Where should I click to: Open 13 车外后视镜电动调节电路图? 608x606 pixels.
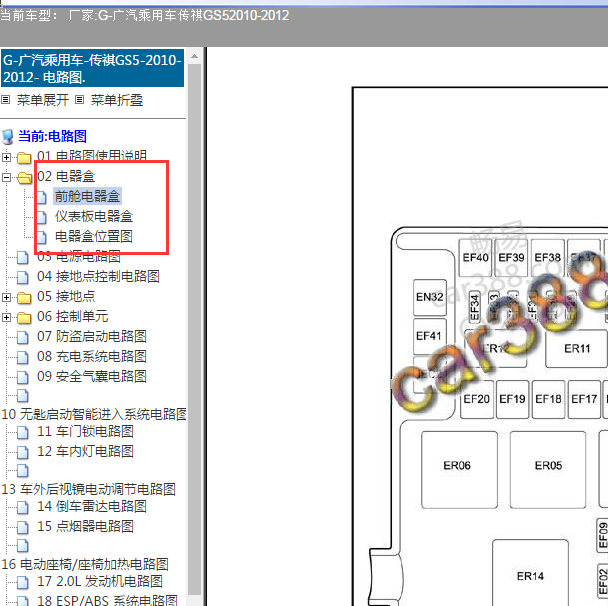click(88, 489)
